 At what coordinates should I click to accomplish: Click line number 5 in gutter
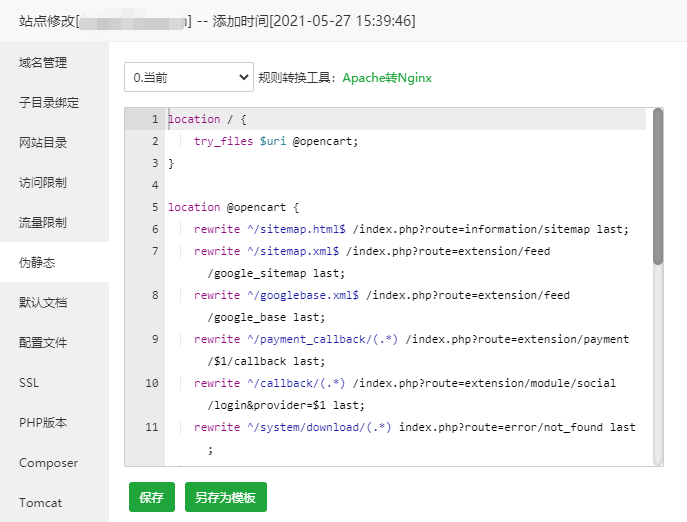point(155,207)
